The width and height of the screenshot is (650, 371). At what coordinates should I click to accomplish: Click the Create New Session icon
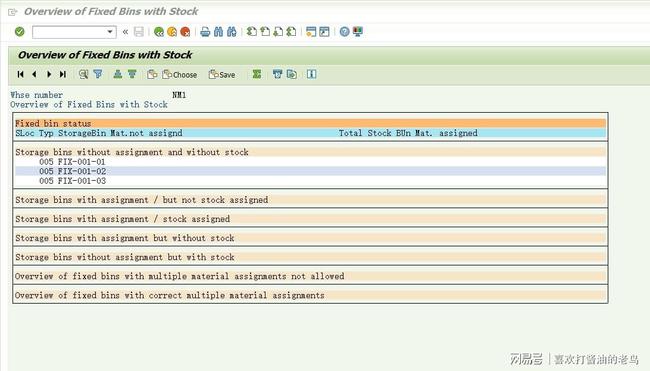tap(311, 32)
